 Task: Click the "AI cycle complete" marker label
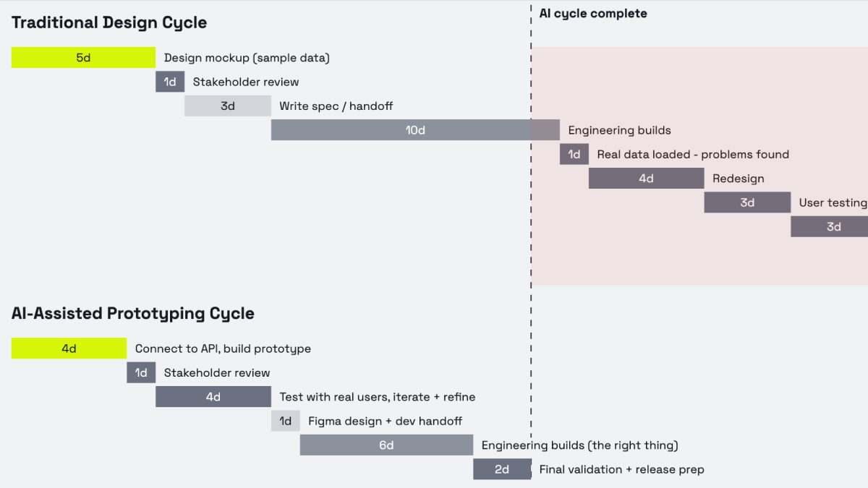[593, 14]
